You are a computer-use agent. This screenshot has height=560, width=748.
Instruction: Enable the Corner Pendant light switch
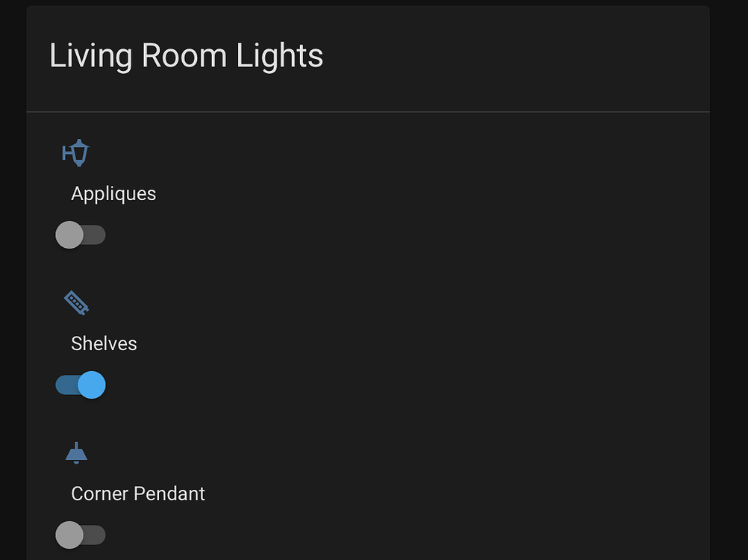coord(81,535)
